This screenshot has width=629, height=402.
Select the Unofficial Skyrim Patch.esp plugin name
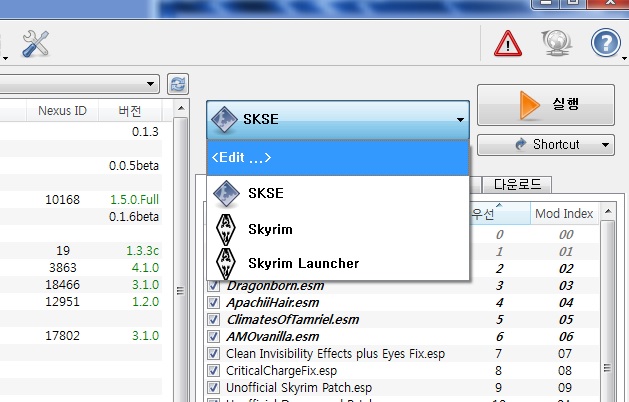[x=299, y=388]
